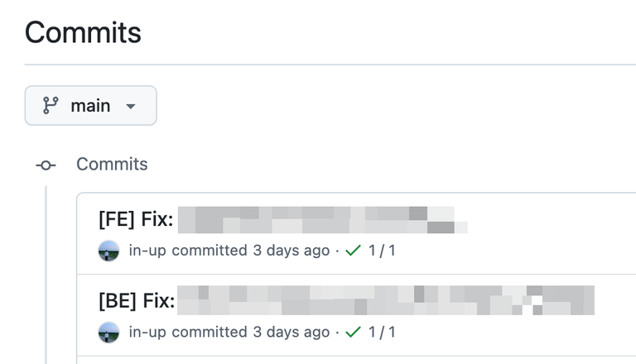This screenshot has width=636, height=364.
Task: Click the '3 days ago' timestamp on the [BE] commit
Action: (x=291, y=333)
